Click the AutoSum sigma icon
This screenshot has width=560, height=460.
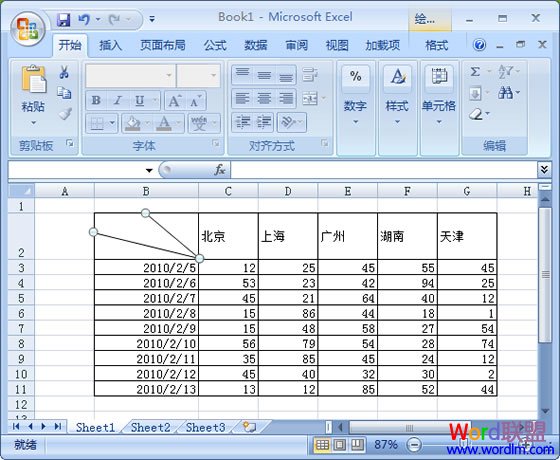click(475, 72)
